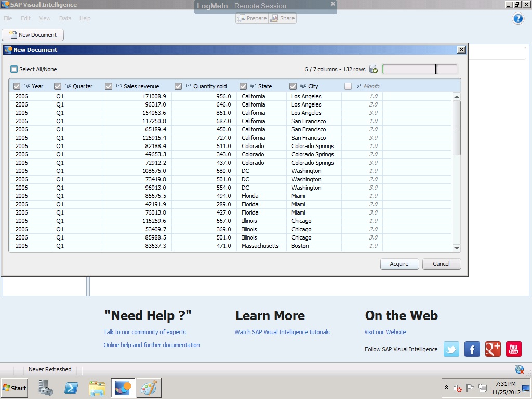532x399 pixels.
Task: Open the Facebook icon link
Action: [472, 349]
